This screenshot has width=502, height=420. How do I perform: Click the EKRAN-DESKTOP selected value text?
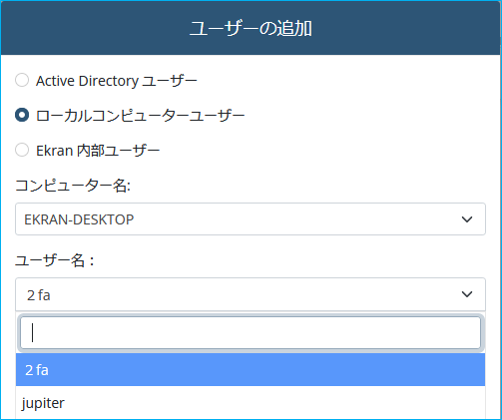(79, 220)
